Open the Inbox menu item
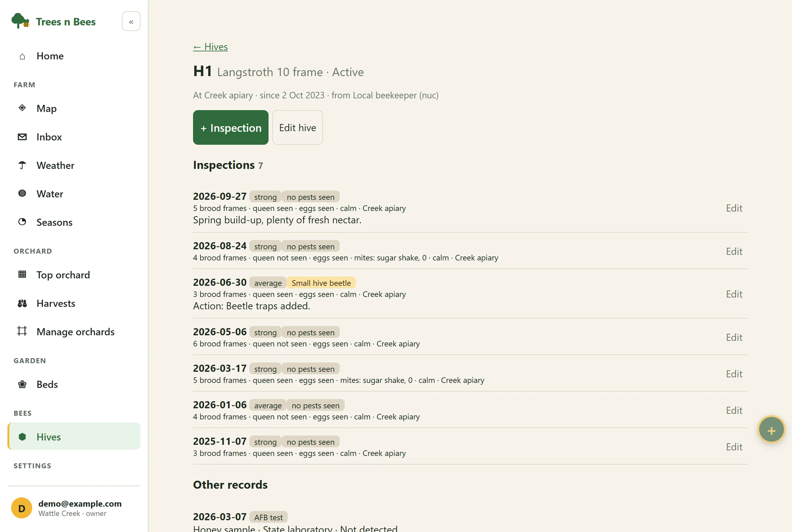 tap(74, 137)
